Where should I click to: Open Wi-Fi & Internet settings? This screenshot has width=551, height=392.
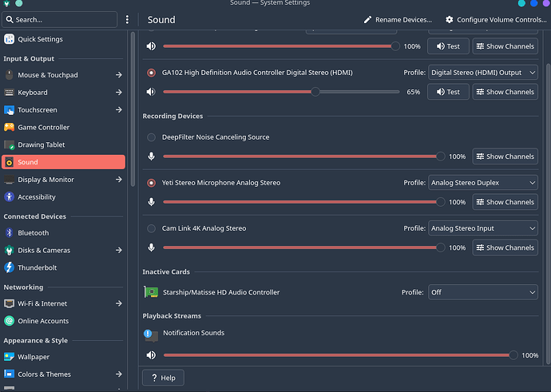(x=63, y=303)
